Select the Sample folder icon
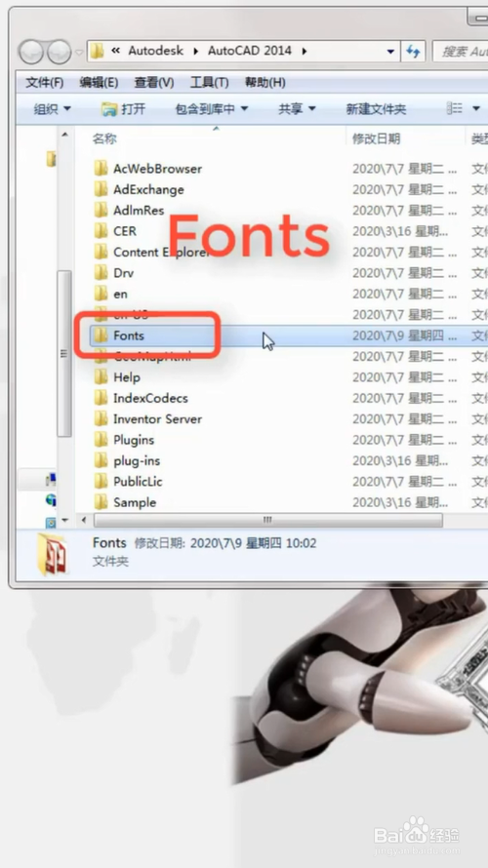The image size is (488, 868). click(101, 502)
